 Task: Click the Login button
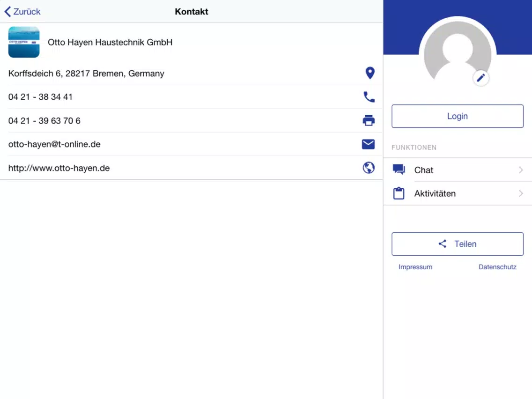coord(458,116)
